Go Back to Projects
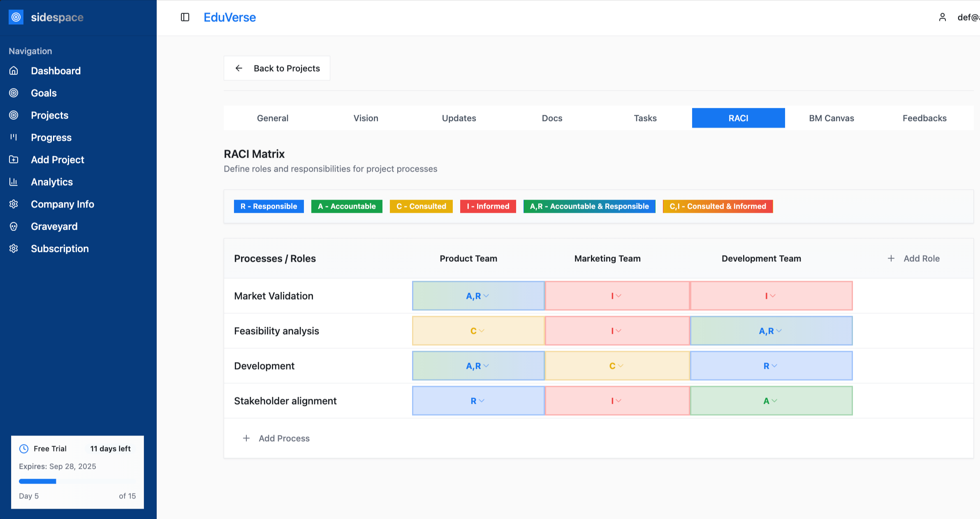Viewport: 980px width, 519px height. click(x=277, y=68)
